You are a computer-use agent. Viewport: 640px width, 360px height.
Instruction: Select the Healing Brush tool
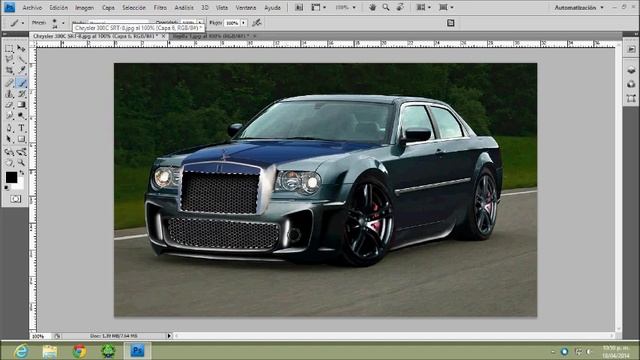pyautogui.click(x=9, y=83)
